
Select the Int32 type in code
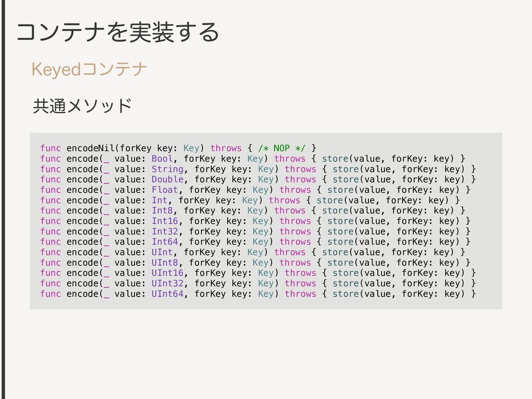click(x=165, y=231)
